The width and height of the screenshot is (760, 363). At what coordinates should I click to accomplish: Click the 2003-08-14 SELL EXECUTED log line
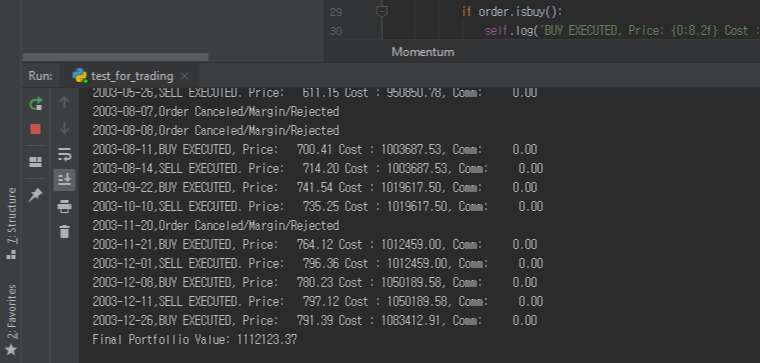pyautogui.click(x=317, y=169)
